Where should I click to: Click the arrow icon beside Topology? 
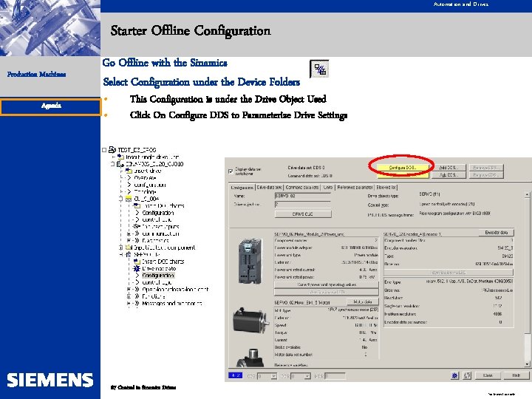pos(129,191)
